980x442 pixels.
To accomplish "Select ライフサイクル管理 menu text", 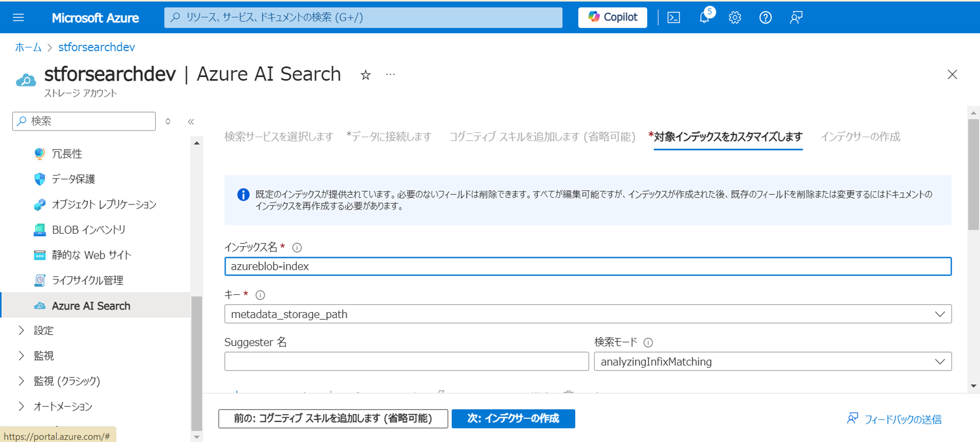I will pyautogui.click(x=87, y=281).
